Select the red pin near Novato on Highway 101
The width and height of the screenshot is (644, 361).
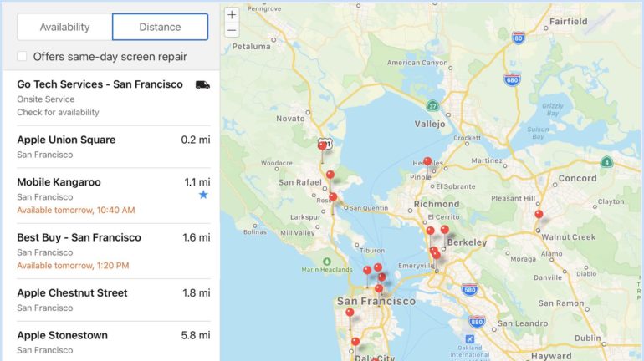pyautogui.click(x=322, y=145)
